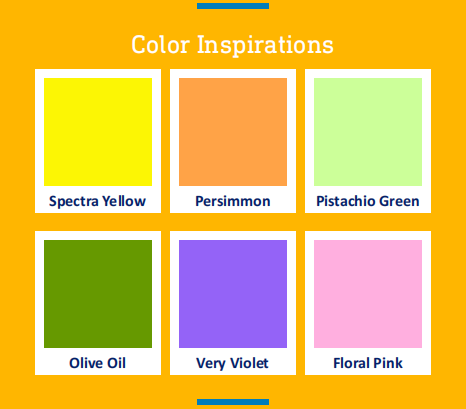Pick the Pistachio Green color square

click(368, 132)
